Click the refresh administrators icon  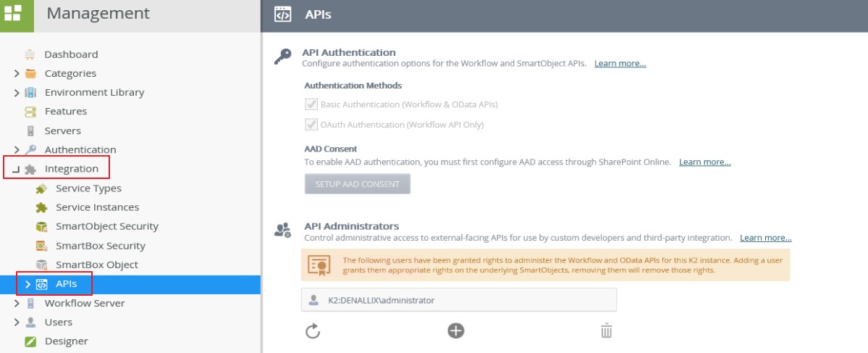coord(313,331)
